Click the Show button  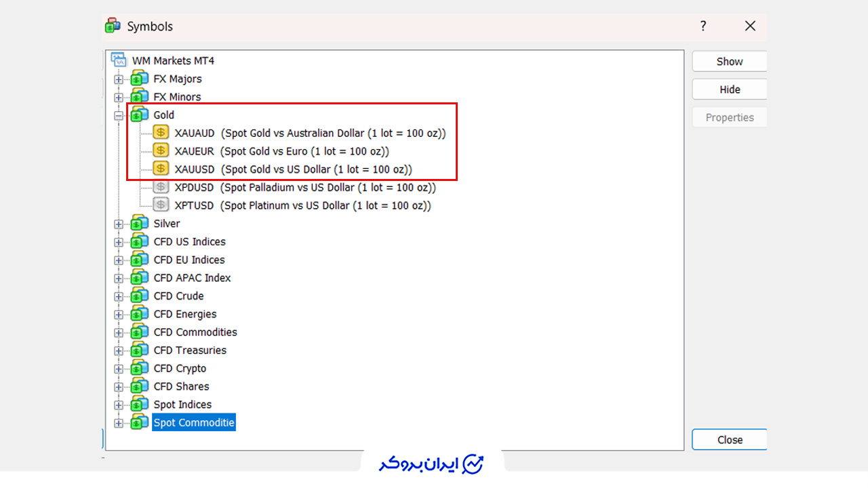click(x=730, y=61)
